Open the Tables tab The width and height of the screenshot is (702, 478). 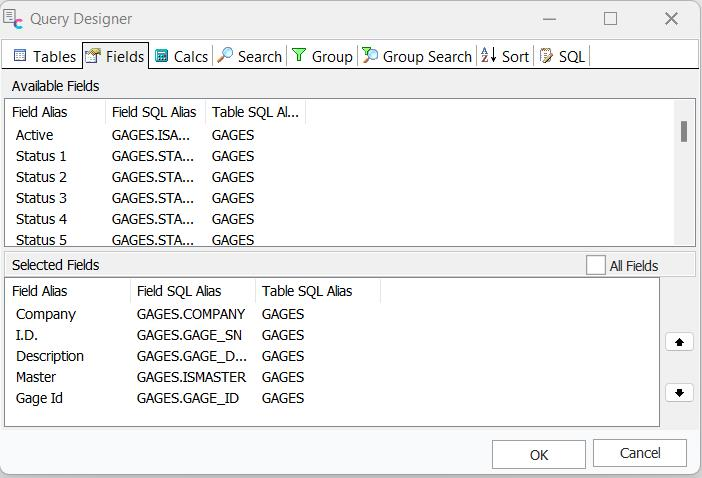[x=45, y=56]
